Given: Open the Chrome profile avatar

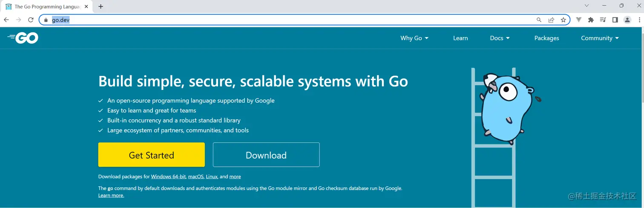Looking at the screenshot, I should [627, 20].
